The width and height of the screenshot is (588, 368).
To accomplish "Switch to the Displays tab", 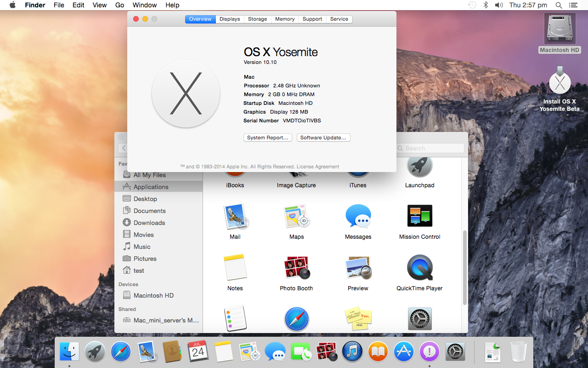I will pyautogui.click(x=230, y=19).
